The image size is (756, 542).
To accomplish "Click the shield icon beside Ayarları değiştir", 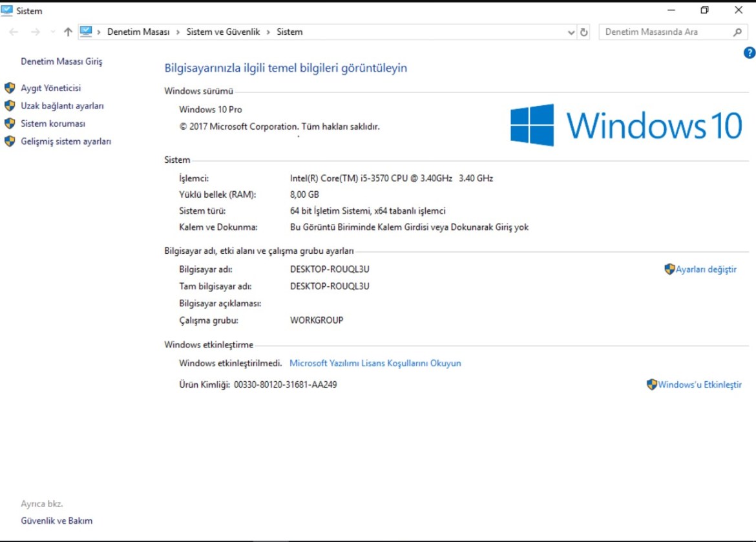I will pos(669,269).
